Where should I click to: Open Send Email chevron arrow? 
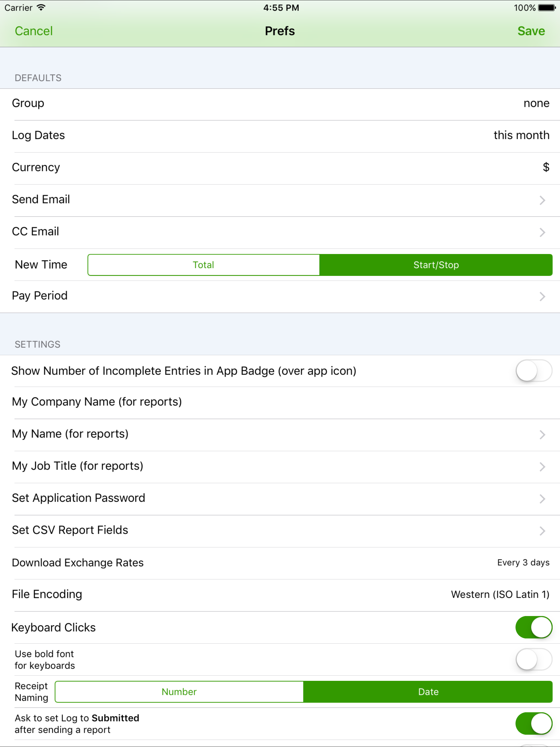(542, 200)
